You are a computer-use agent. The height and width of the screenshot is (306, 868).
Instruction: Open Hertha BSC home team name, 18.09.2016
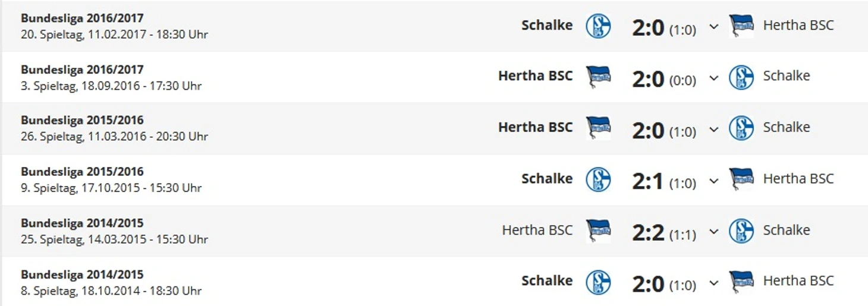(535, 76)
